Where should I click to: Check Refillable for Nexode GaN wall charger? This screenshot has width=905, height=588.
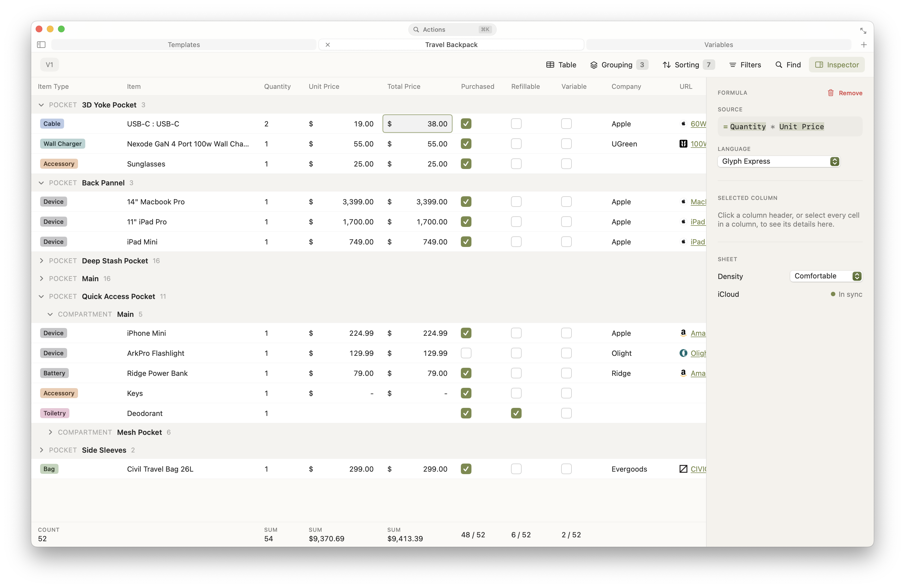516,144
